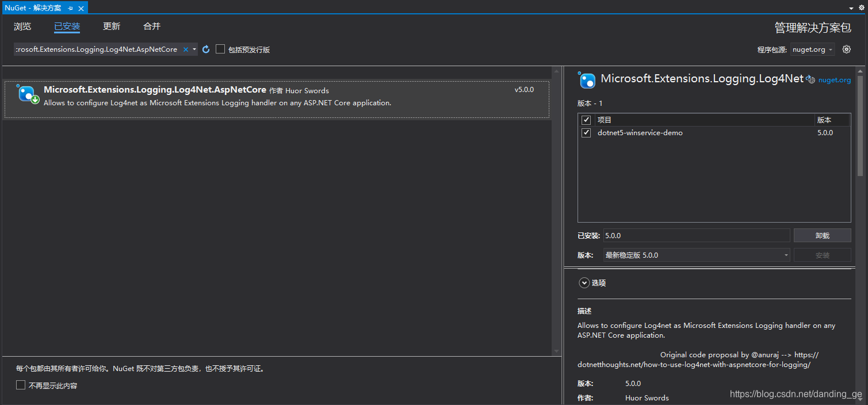Open the tab list dropdown arrow
The width and height of the screenshot is (868, 405).
[851, 8]
